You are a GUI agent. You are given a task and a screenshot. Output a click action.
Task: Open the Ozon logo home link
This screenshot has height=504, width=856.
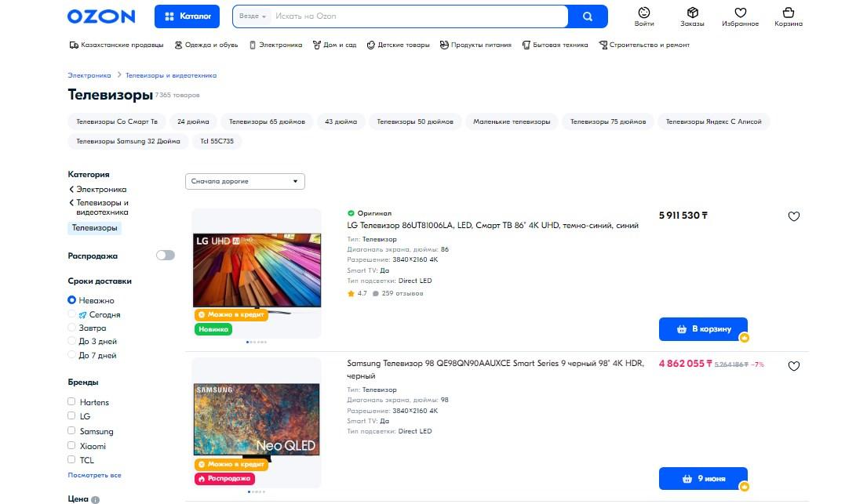coord(101,16)
